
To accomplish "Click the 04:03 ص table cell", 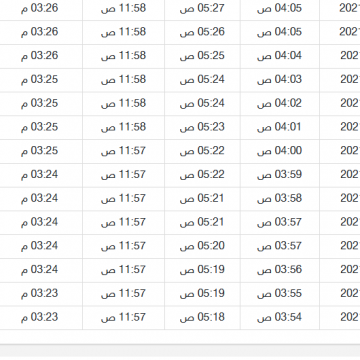I will [280, 80].
